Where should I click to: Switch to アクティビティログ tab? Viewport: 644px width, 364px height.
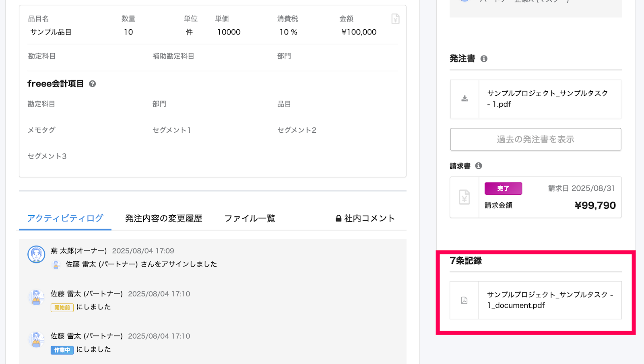click(65, 218)
